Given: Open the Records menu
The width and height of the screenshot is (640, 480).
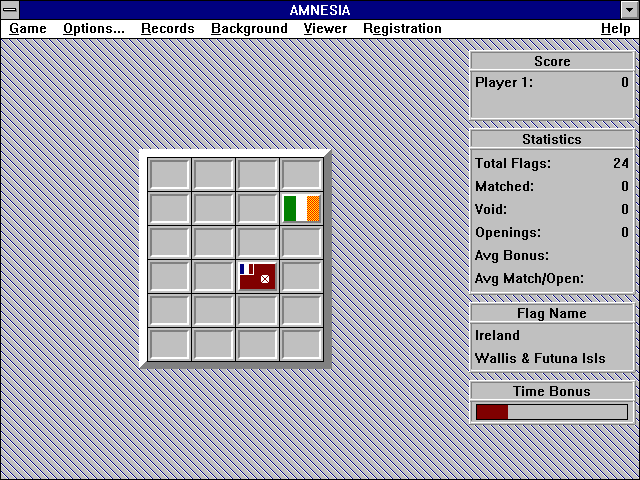Looking at the screenshot, I should point(168,29).
